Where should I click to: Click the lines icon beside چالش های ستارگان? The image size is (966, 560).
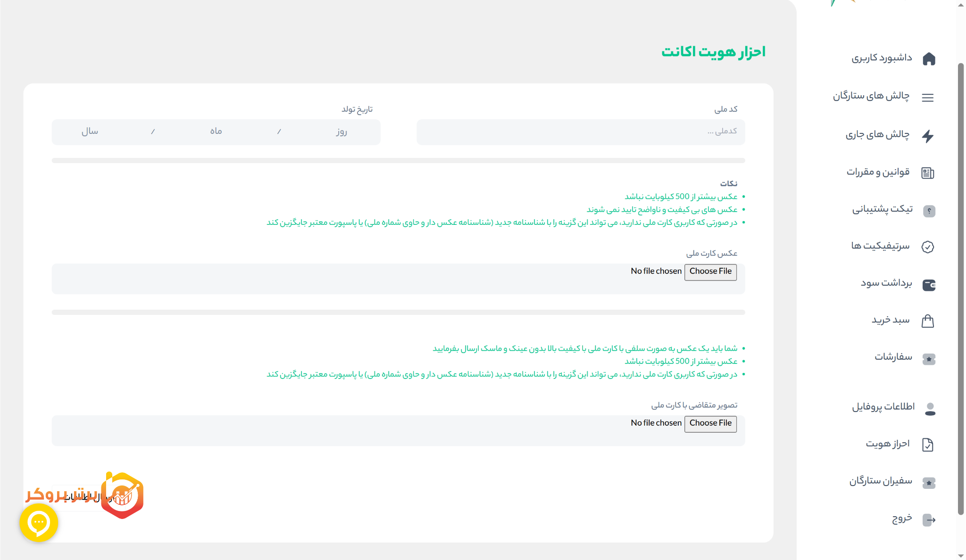click(928, 98)
